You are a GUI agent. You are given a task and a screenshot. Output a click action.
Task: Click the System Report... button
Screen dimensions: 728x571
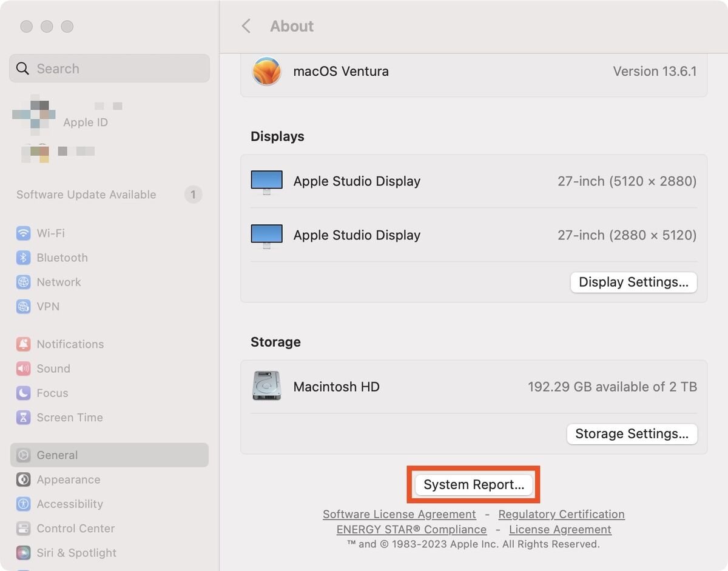tap(474, 485)
